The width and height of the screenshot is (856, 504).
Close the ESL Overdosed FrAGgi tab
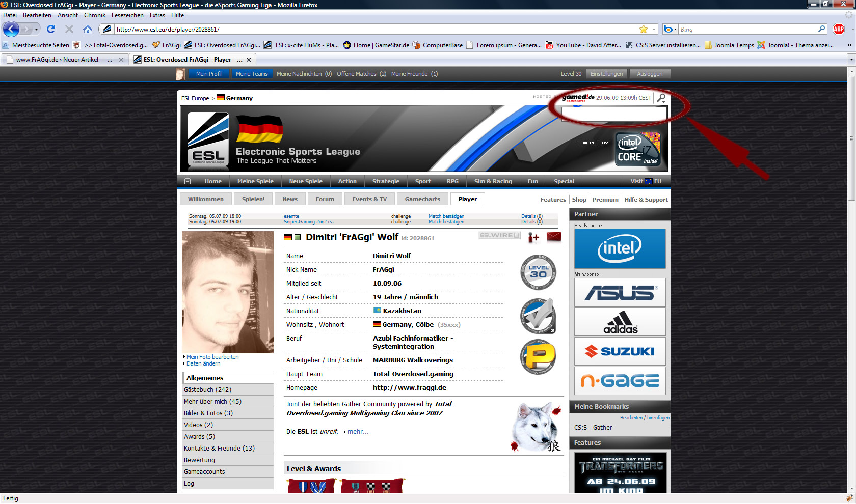point(249,60)
